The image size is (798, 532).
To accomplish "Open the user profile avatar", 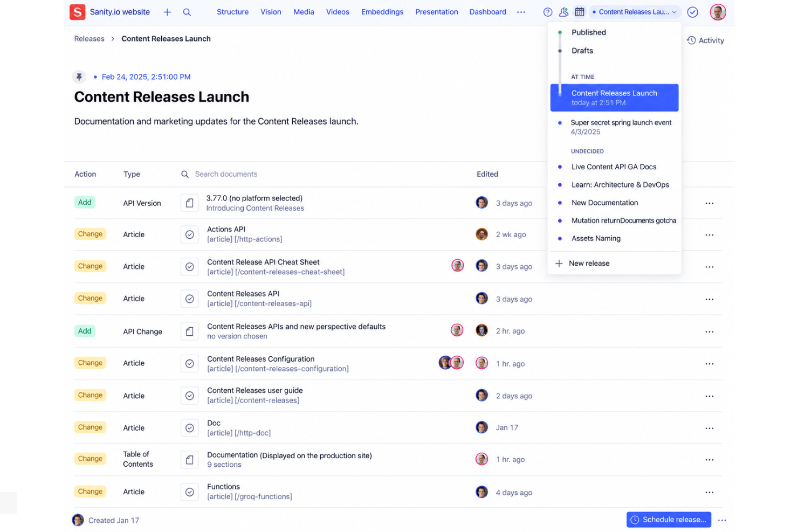I will point(718,12).
